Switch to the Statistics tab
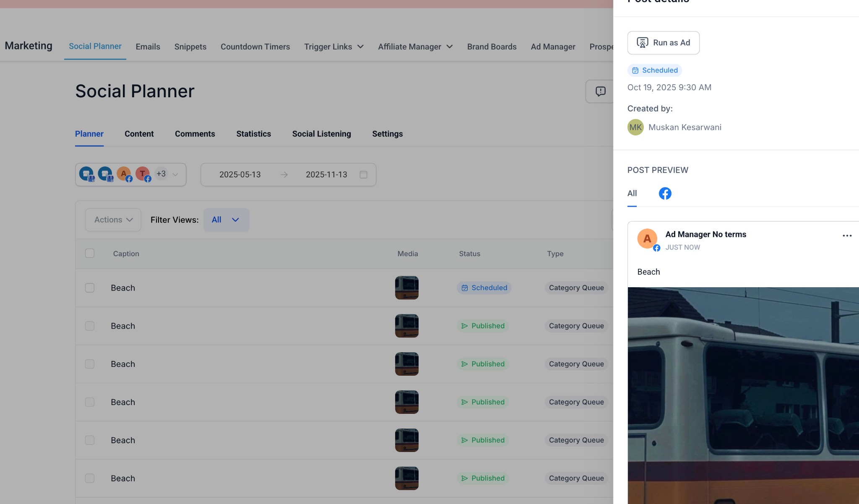This screenshot has width=859, height=504. (253, 134)
